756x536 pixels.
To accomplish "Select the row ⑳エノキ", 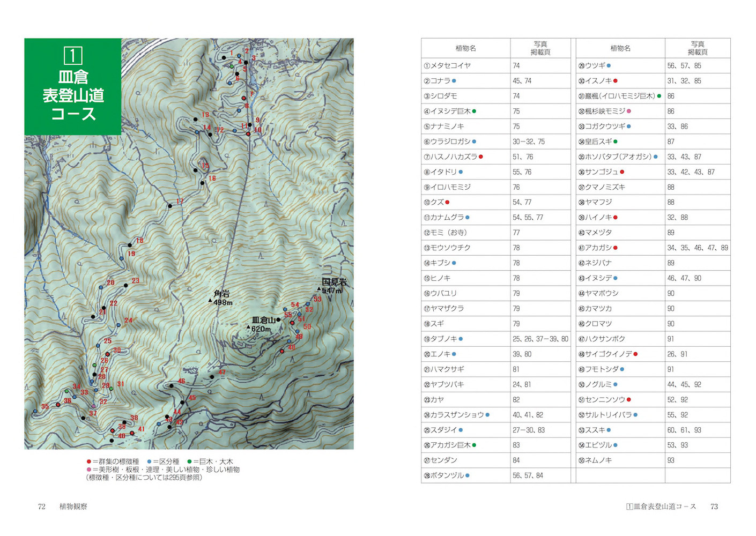I will [496, 354].
